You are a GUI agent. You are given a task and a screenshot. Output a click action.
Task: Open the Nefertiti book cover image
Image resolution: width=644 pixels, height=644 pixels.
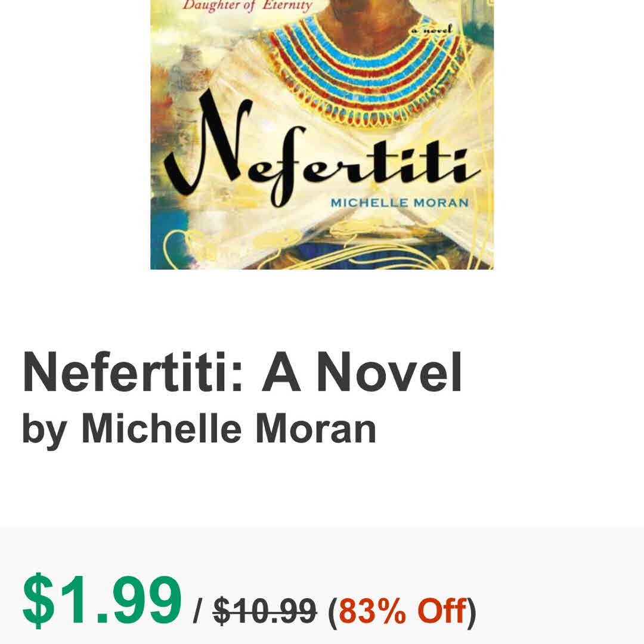(322, 134)
